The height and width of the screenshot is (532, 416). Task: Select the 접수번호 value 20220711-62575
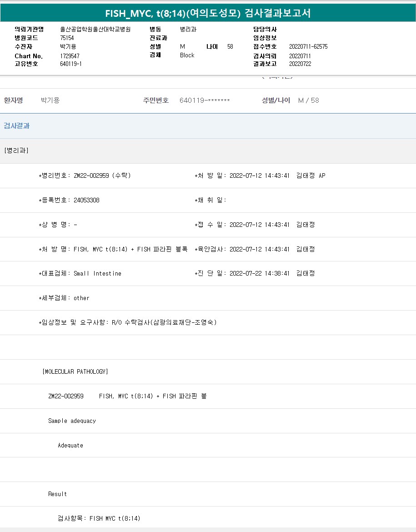point(308,46)
